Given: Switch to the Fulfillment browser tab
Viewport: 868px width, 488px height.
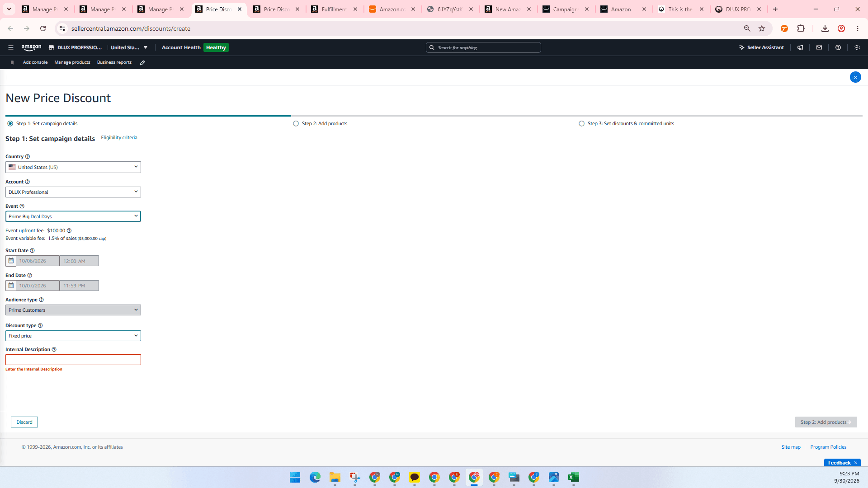Looking at the screenshot, I should 334,9.
